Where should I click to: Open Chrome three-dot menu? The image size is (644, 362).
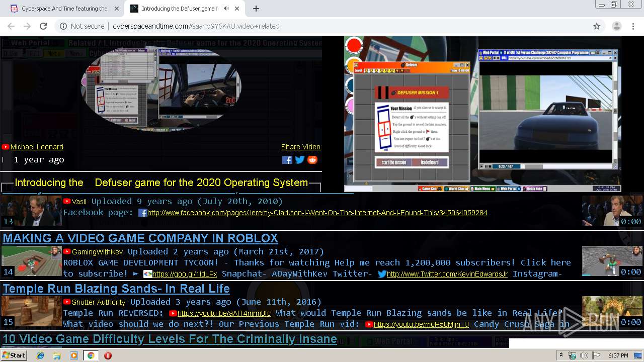633,26
